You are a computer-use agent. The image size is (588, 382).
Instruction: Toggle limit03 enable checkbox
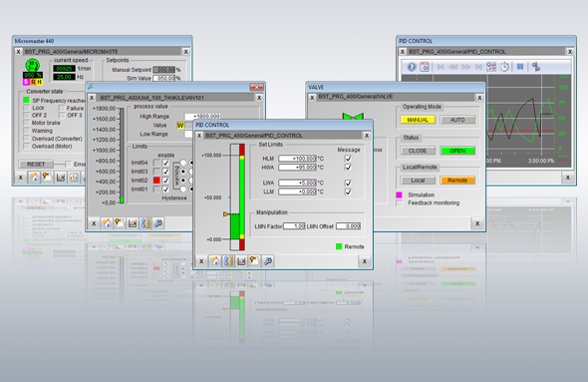pos(165,172)
